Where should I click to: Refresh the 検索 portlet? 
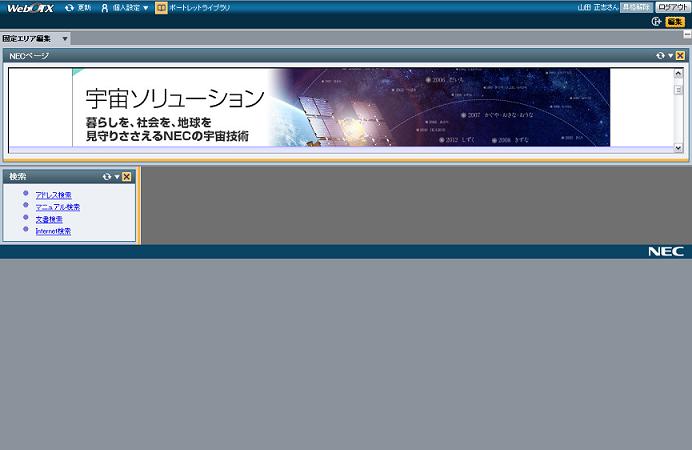click(107, 177)
